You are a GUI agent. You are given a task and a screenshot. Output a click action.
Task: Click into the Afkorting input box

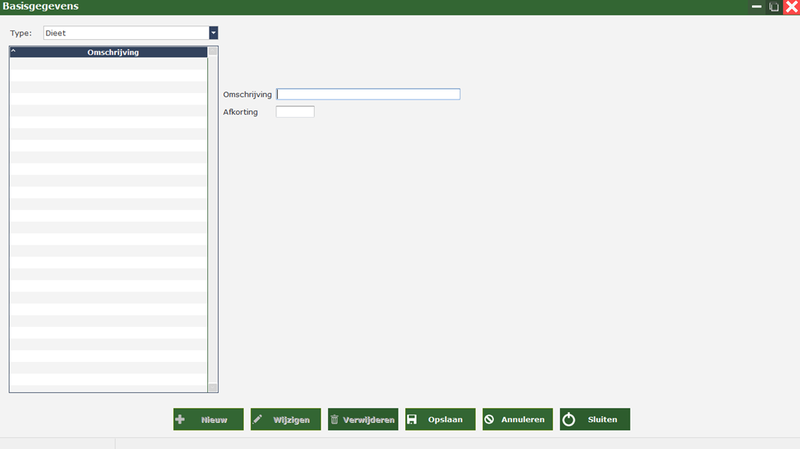295,112
